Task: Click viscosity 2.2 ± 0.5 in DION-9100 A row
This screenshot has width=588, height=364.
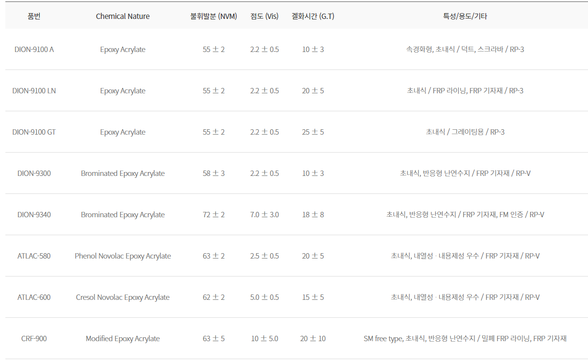Action: coord(265,50)
